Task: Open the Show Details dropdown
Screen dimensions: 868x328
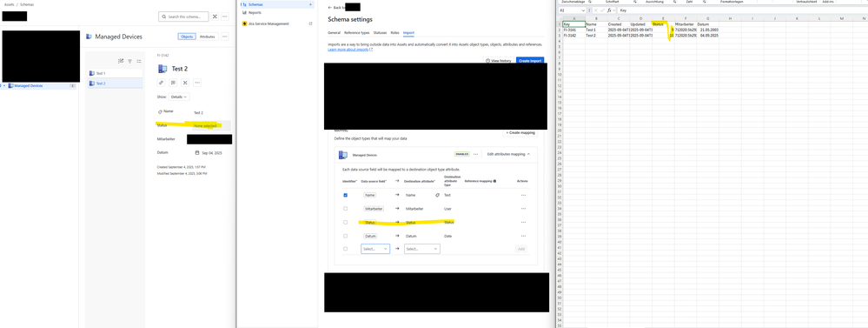Action: tap(179, 97)
